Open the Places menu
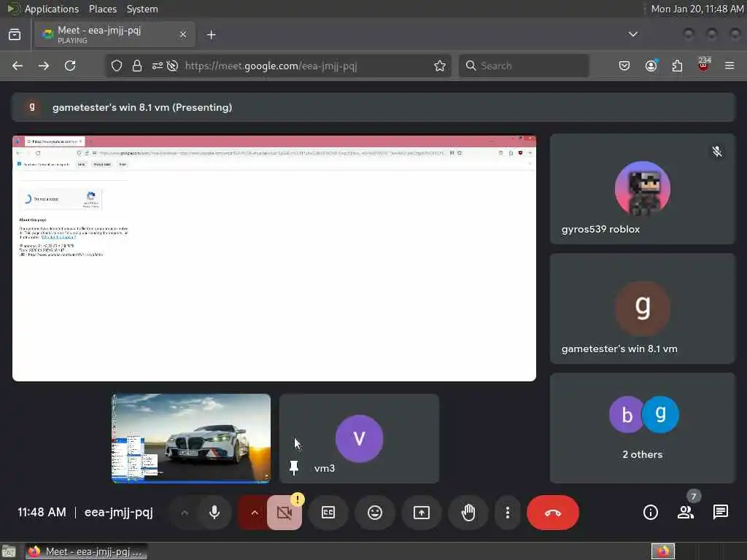The height and width of the screenshot is (560, 747). click(102, 9)
